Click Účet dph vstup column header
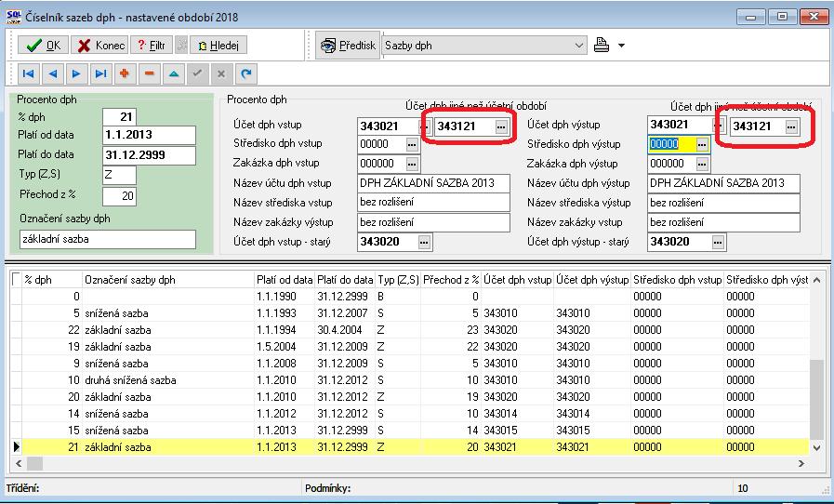The image size is (834, 504). [x=518, y=279]
